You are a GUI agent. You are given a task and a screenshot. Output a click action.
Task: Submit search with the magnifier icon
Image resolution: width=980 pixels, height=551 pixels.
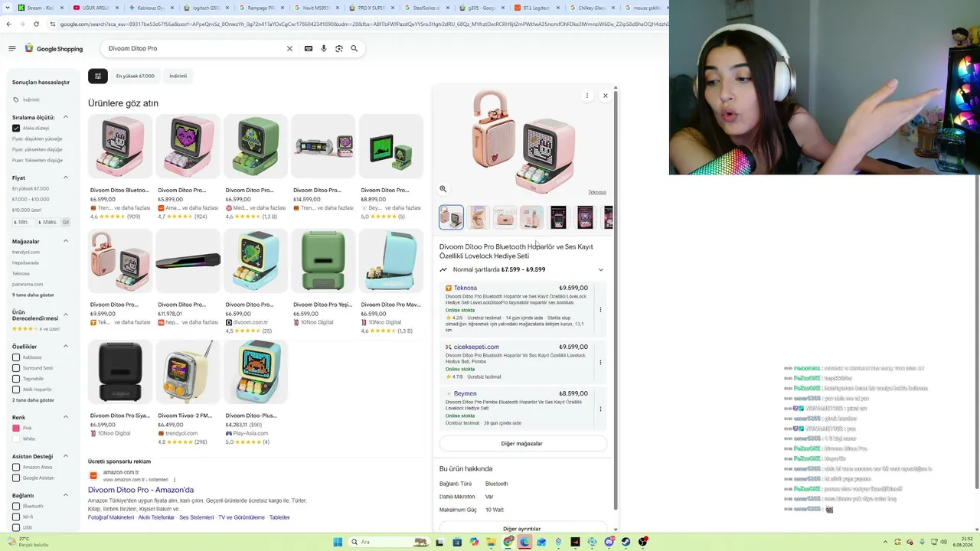tap(354, 48)
